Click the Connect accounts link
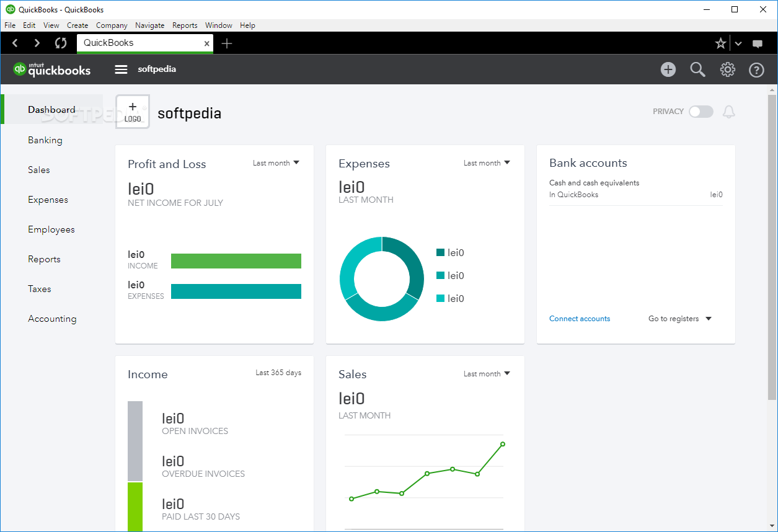This screenshot has width=778, height=532. (579, 318)
